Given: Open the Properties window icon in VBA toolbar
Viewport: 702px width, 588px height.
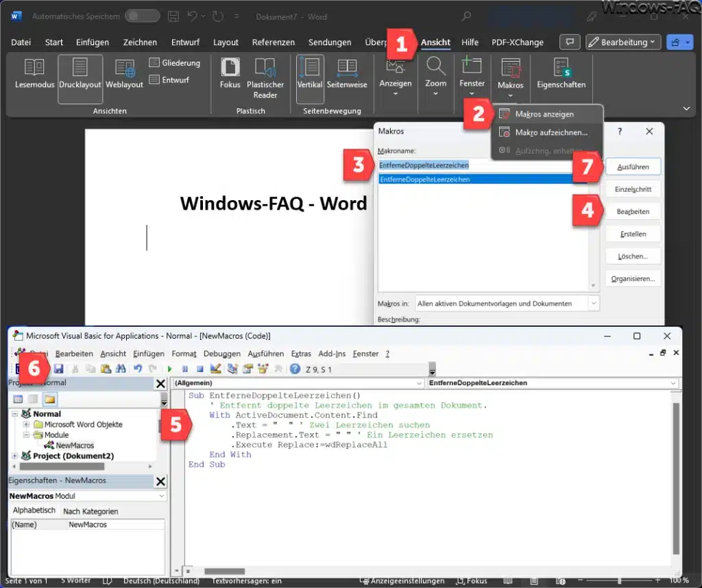Looking at the screenshot, I should (247, 369).
